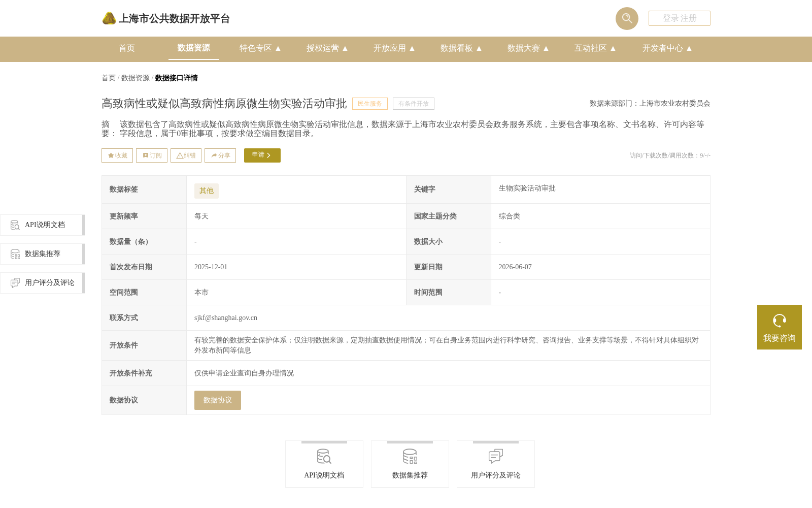Click the 生物实验活动审批 keyword value

(x=527, y=188)
